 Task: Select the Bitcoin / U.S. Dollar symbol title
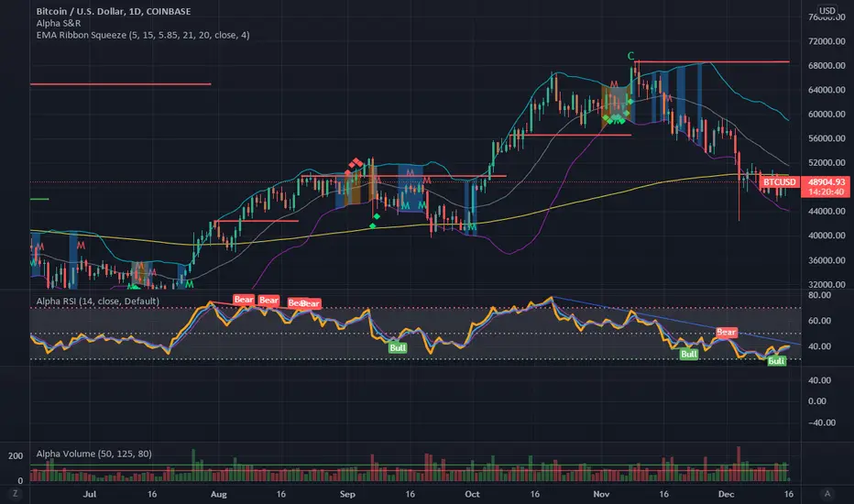pyautogui.click(x=114, y=11)
